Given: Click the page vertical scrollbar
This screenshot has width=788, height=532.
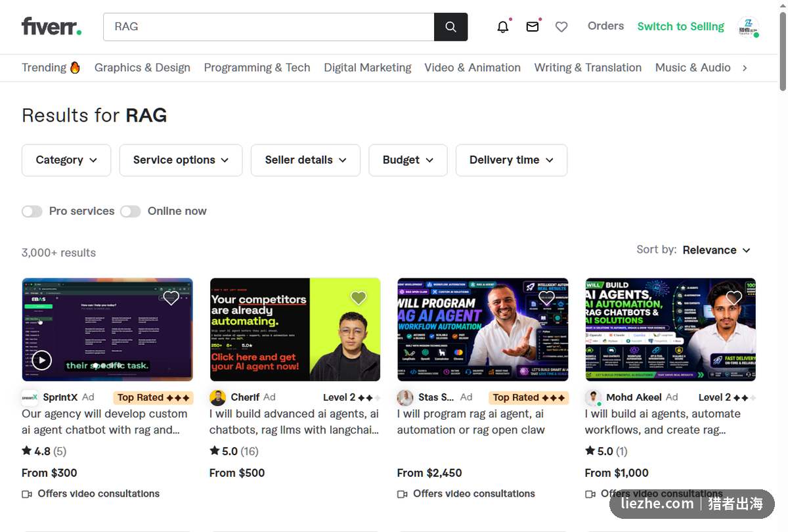Looking at the screenshot, I should tap(782, 53).
